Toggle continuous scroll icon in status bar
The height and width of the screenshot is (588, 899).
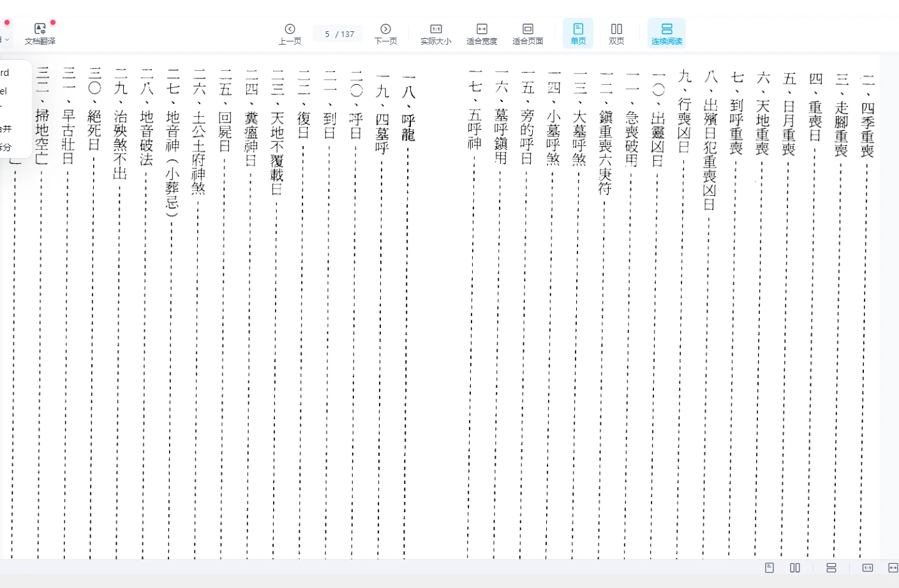point(831,568)
